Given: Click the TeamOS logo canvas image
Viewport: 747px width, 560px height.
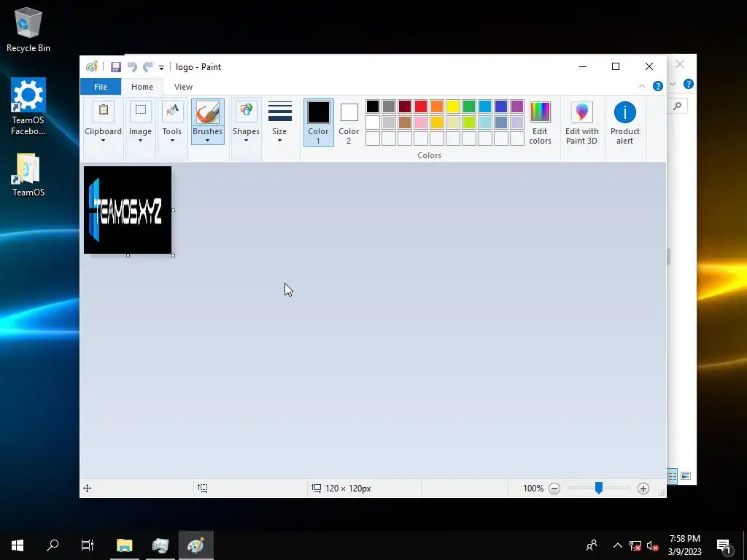Looking at the screenshot, I should 128,210.
